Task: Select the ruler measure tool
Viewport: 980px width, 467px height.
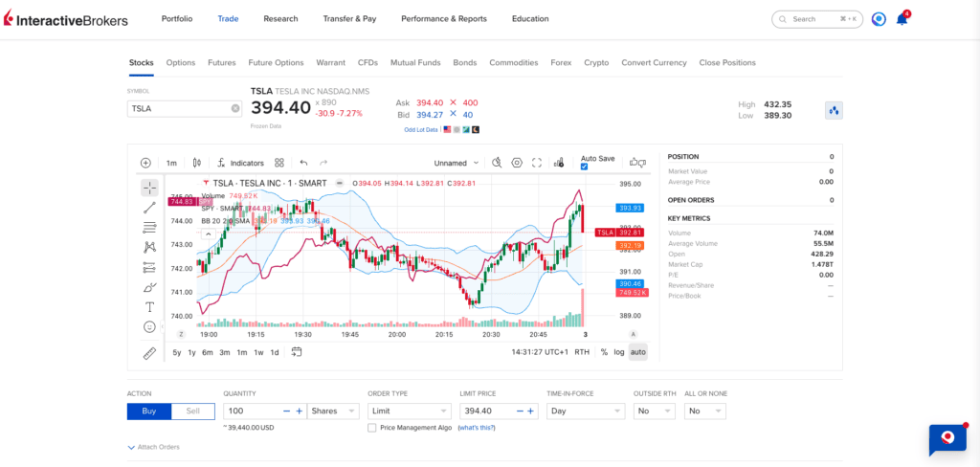Action: click(149, 353)
